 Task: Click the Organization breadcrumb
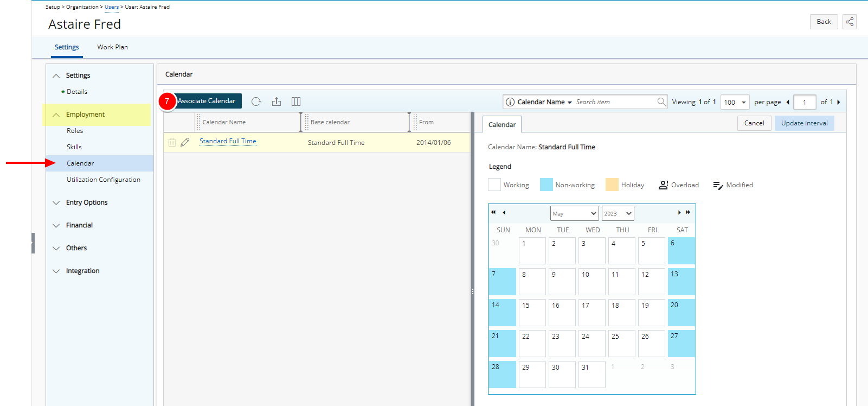82,7
